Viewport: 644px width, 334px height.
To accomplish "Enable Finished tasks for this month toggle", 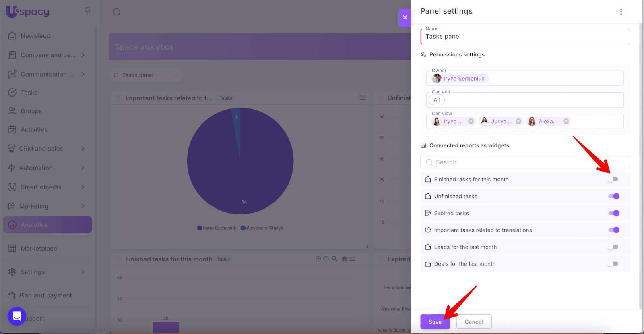I will pos(613,179).
